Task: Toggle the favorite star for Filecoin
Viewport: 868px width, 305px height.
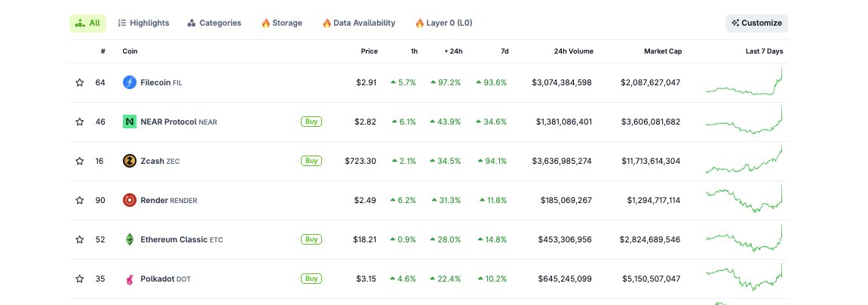Action: (x=80, y=82)
